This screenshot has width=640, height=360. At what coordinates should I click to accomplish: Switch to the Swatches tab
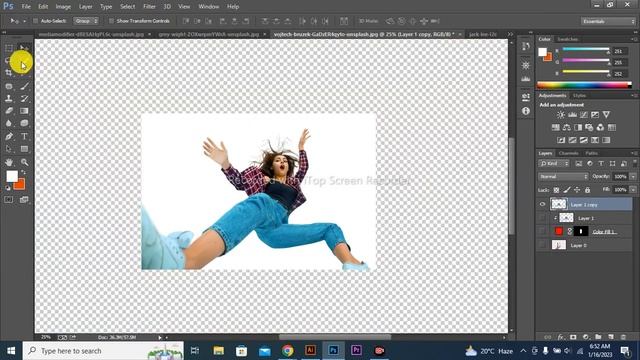pyautogui.click(x=568, y=39)
